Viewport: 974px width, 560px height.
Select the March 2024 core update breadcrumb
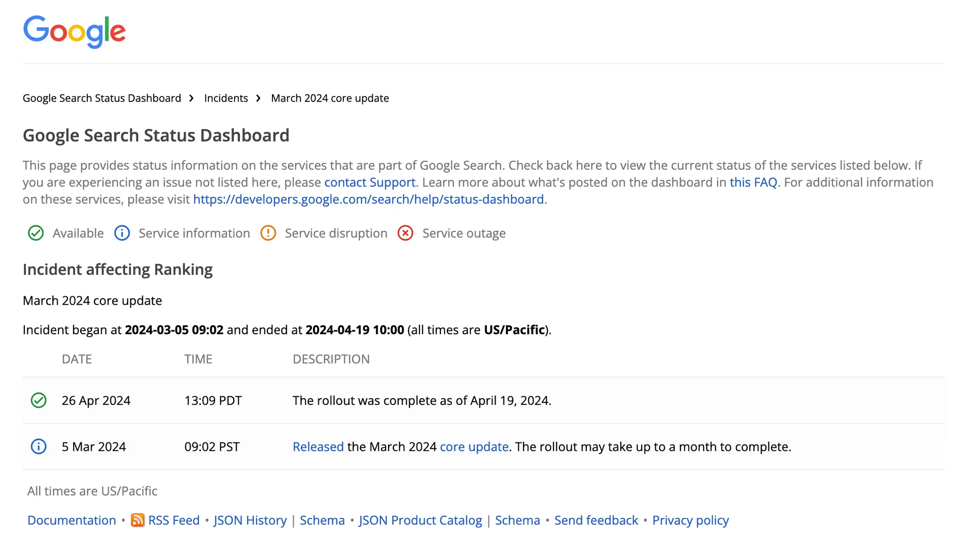pyautogui.click(x=330, y=98)
